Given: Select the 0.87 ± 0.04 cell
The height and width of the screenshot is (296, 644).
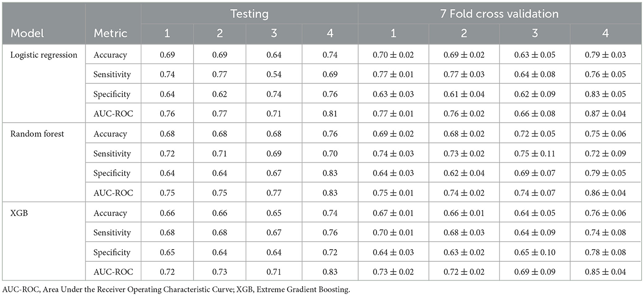Looking at the screenshot, I should coord(605,114).
